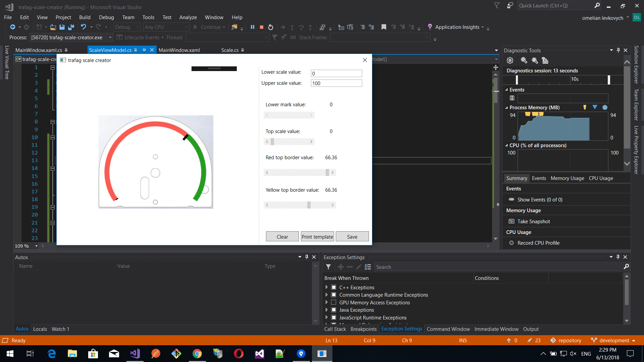Pin the Exception Settings panel
This screenshot has height=362, width=644.
(618, 257)
